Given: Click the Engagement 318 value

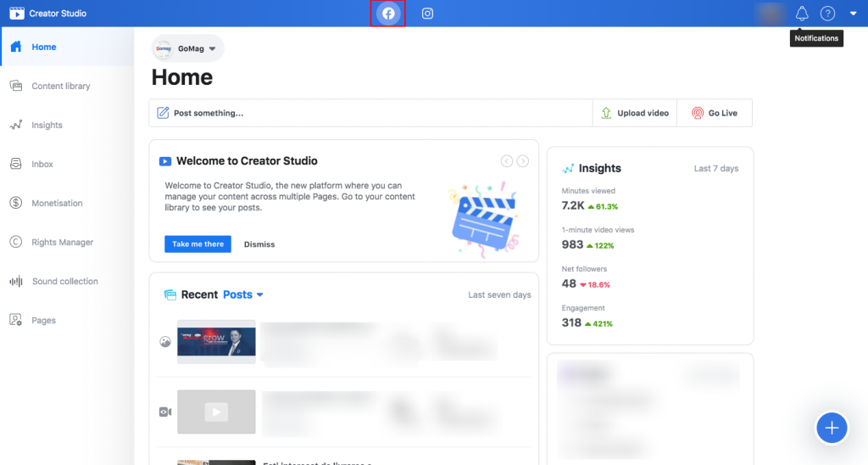Looking at the screenshot, I should tap(571, 322).
